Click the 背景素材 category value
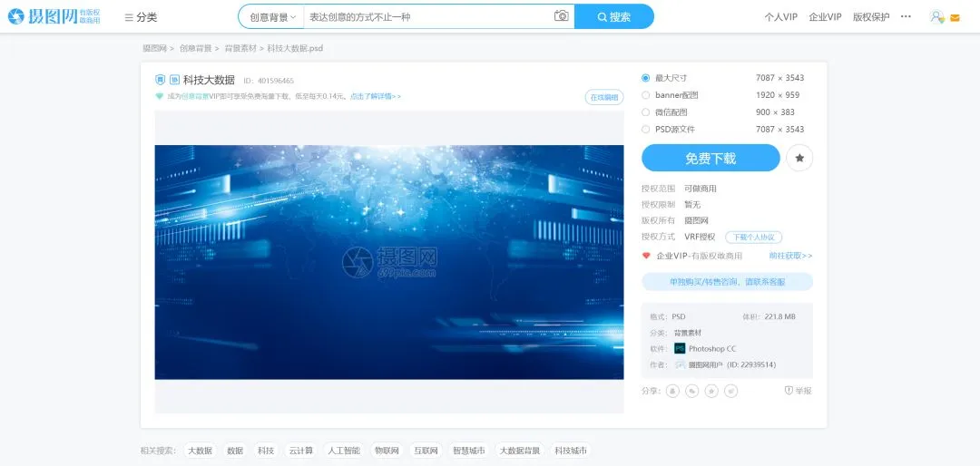The height and width of the screenshot is (466, 980). 687,333
